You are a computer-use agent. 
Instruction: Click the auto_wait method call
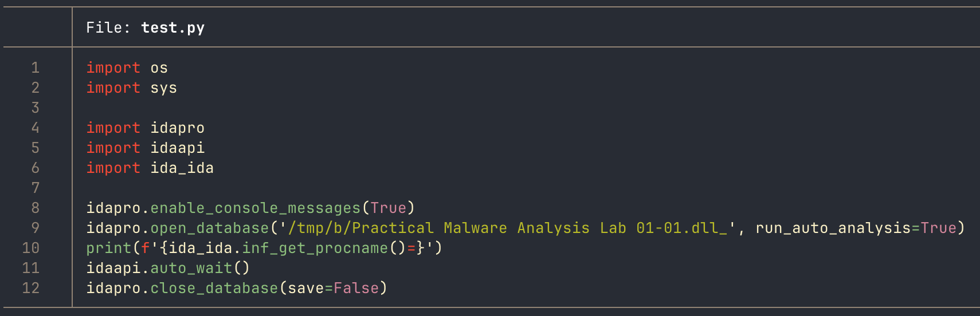(191, 268)
